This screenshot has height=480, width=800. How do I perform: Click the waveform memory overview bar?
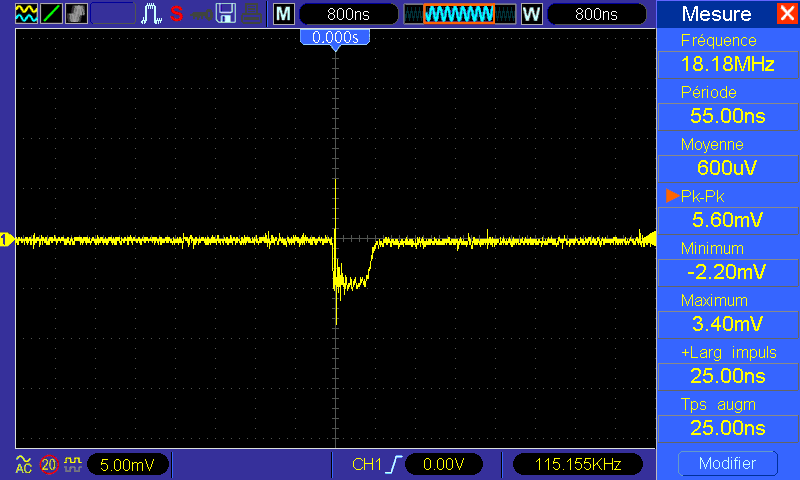(x=459, y=14)
